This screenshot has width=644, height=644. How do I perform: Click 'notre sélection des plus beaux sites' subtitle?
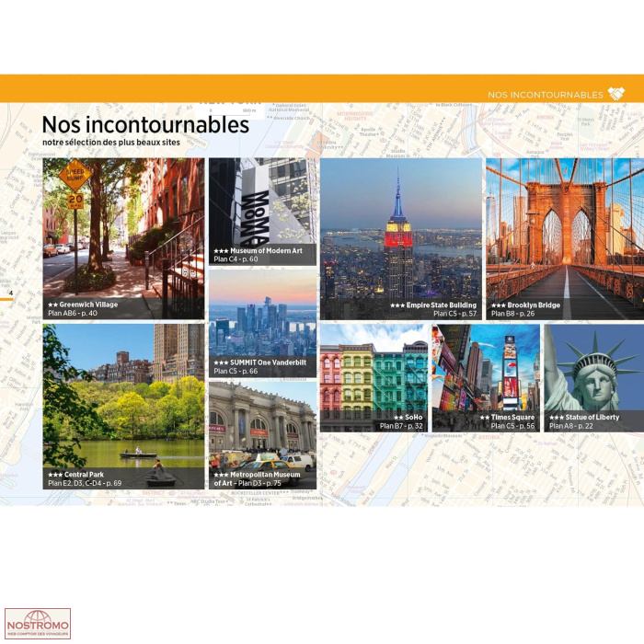[x=111, y=142]
